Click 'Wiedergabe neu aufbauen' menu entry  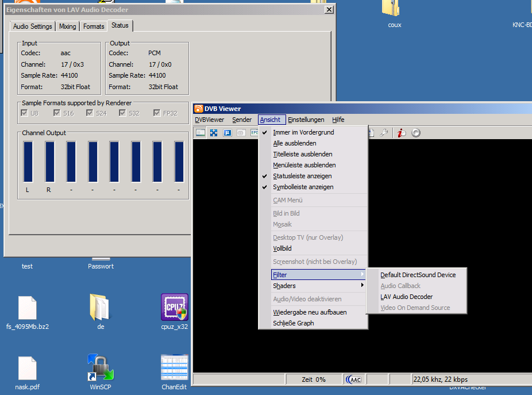pyautogui.click(x=310, y=312)
